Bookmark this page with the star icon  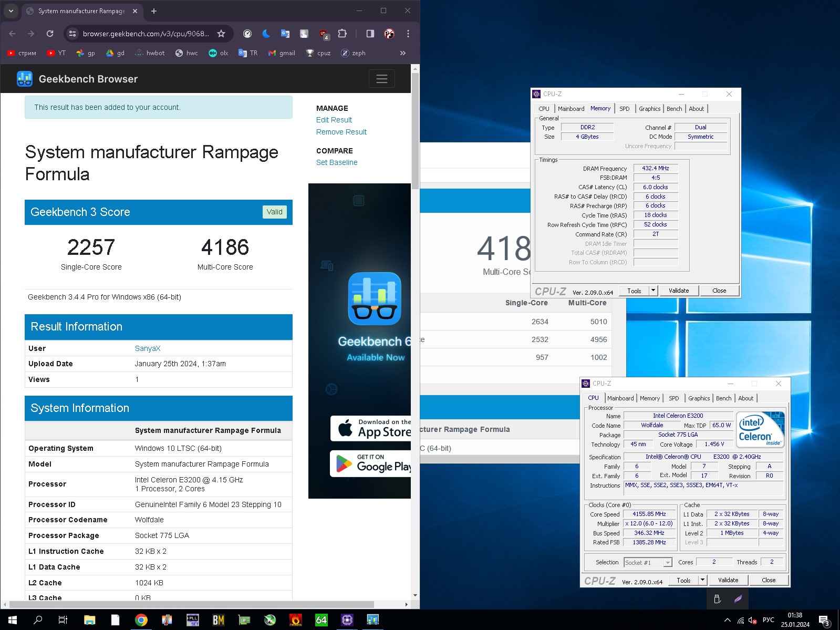click(221, 34)
